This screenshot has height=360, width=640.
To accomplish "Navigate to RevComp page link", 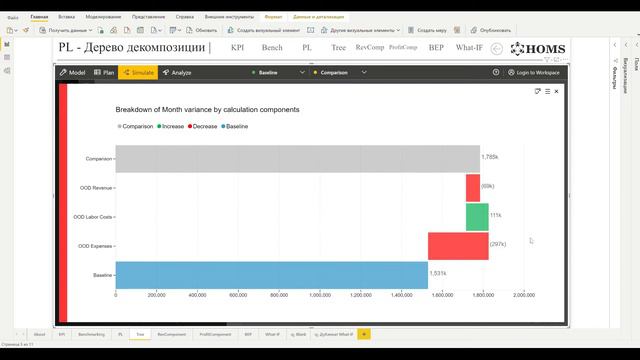I will click(370, 47).
